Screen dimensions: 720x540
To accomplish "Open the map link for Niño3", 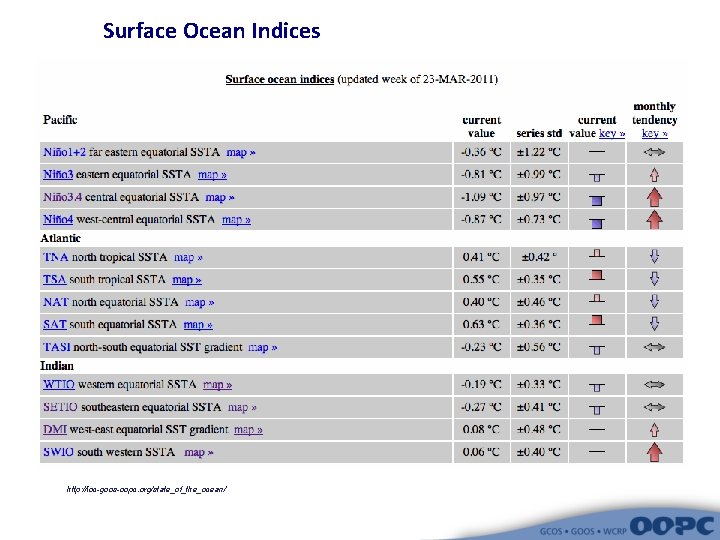I will (x=212, y=174).
